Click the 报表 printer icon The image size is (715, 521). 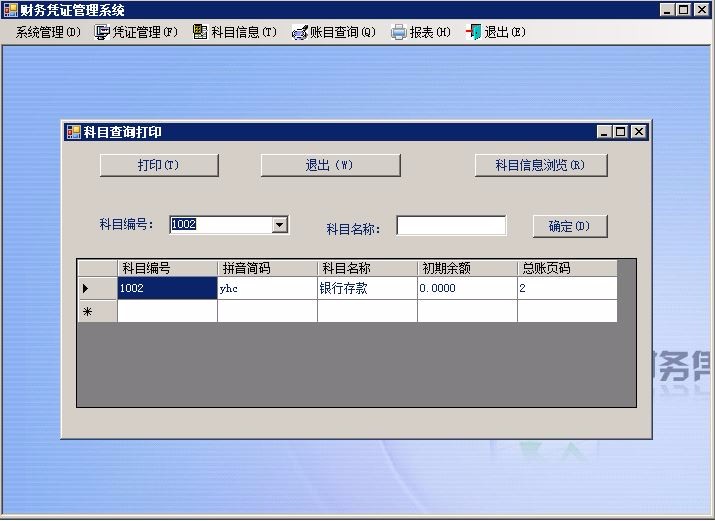click(399, 32)
